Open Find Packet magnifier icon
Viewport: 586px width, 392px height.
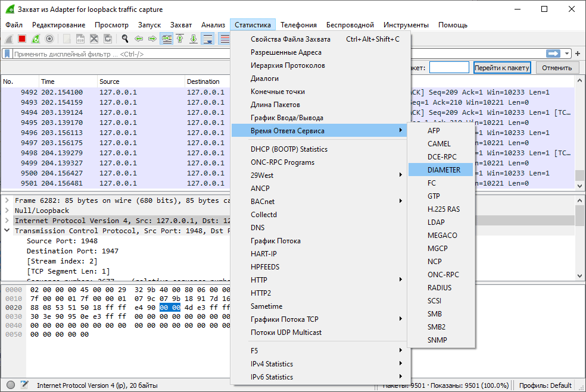pos(125,39)
